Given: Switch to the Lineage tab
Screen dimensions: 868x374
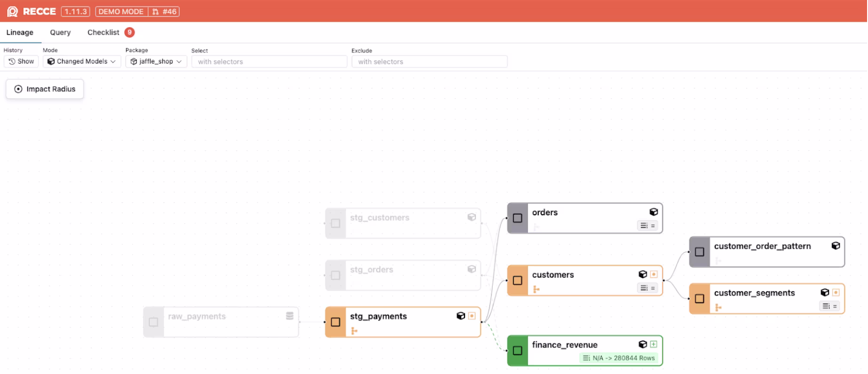Looking at the screenshot, I should coord(20,32).
